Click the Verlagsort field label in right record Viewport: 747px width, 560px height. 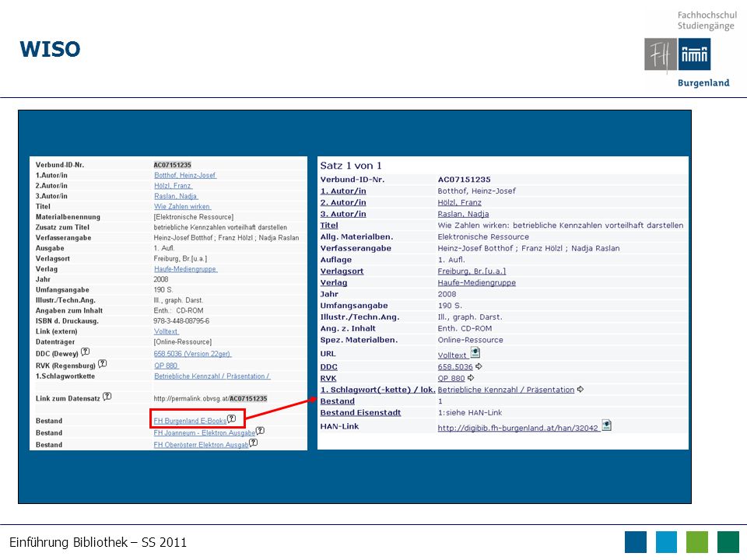tap(342, 271)
